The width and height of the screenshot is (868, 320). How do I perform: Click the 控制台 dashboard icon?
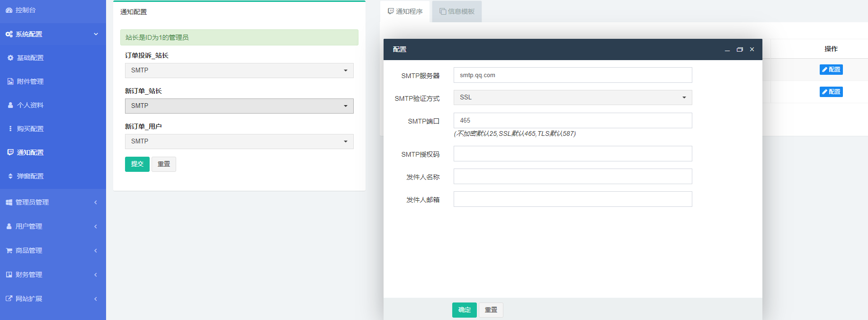pyautogui.click(x=9, y=10)
